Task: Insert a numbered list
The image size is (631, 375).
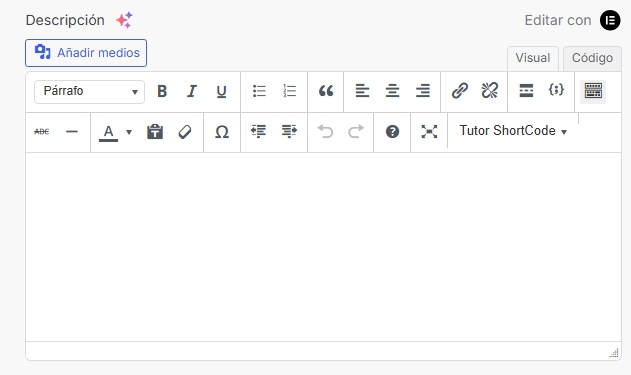Action: pyautogui.click(x=289, y=91)
